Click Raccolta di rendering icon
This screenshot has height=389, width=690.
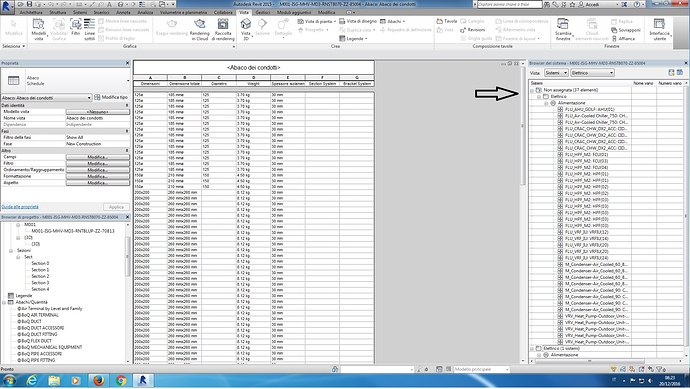click(223, 29)
